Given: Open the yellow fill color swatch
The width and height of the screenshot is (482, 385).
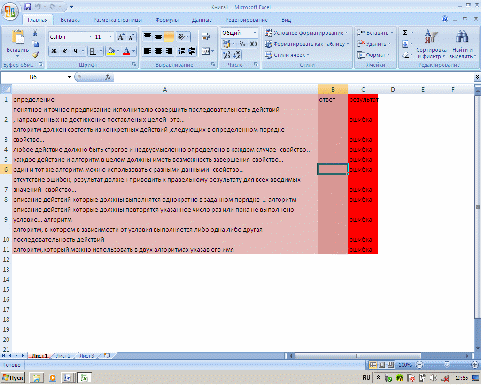Looking at the screenshot, I should coord(111,51).
